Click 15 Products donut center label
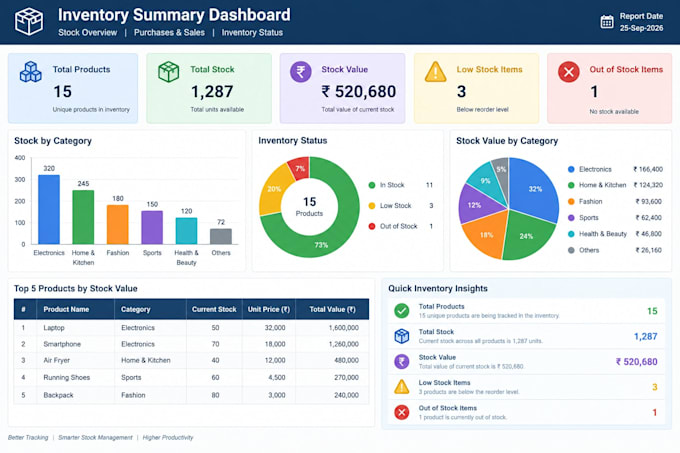The height and width of the screenshot is (453, 680). pyautogui.click(x=309, y=206)
